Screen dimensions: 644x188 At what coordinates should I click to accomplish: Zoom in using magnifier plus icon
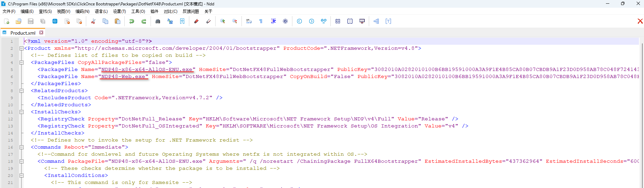tap(223, 21)
